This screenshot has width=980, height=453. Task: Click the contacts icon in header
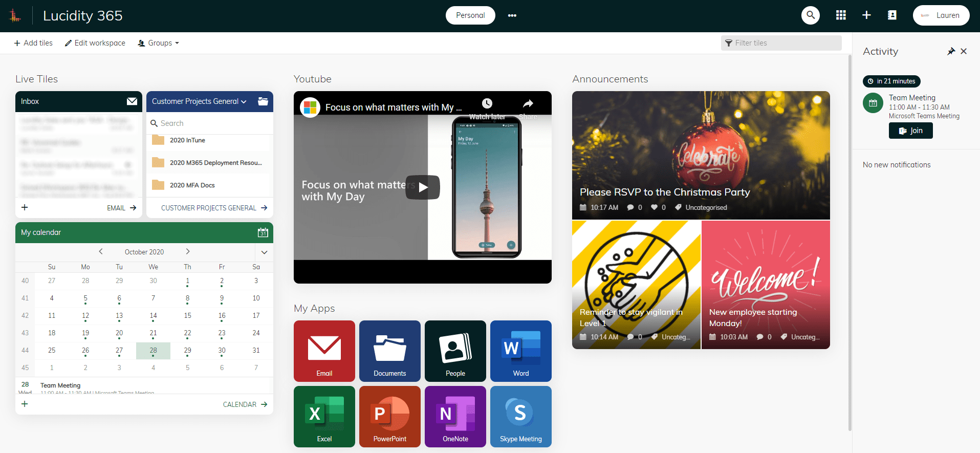[x=892, y=15]
